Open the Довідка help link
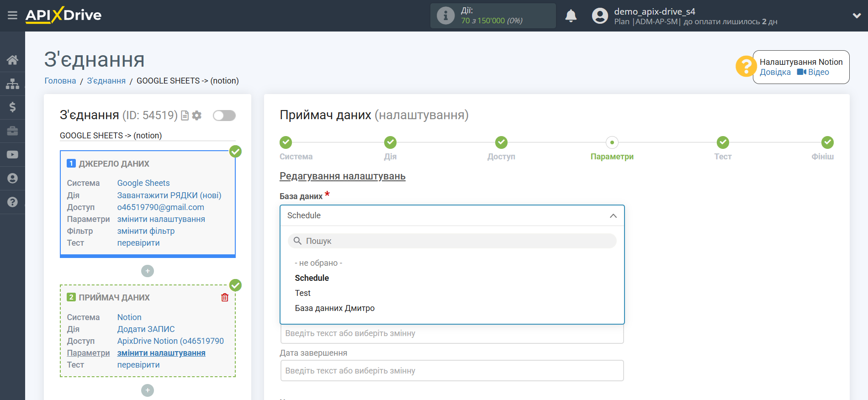This screenshot has width=868, height=400. click(x=775, y=72)
